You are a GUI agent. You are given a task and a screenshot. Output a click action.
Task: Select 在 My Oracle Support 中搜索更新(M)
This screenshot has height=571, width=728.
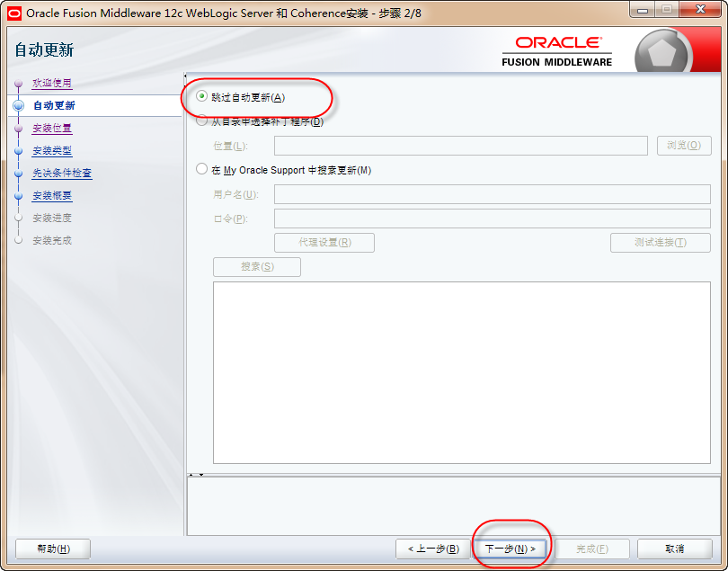pyautogui.click(x=201, y=169)
